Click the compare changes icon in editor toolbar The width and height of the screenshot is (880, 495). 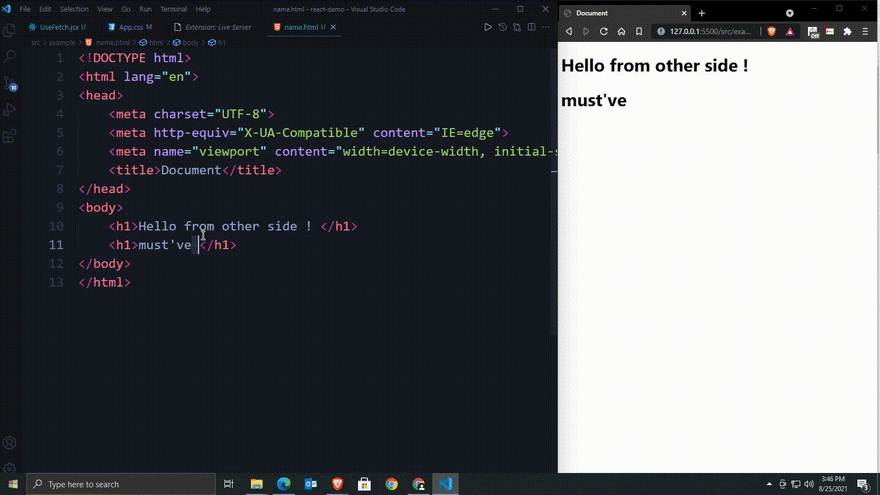coord(517,27)
